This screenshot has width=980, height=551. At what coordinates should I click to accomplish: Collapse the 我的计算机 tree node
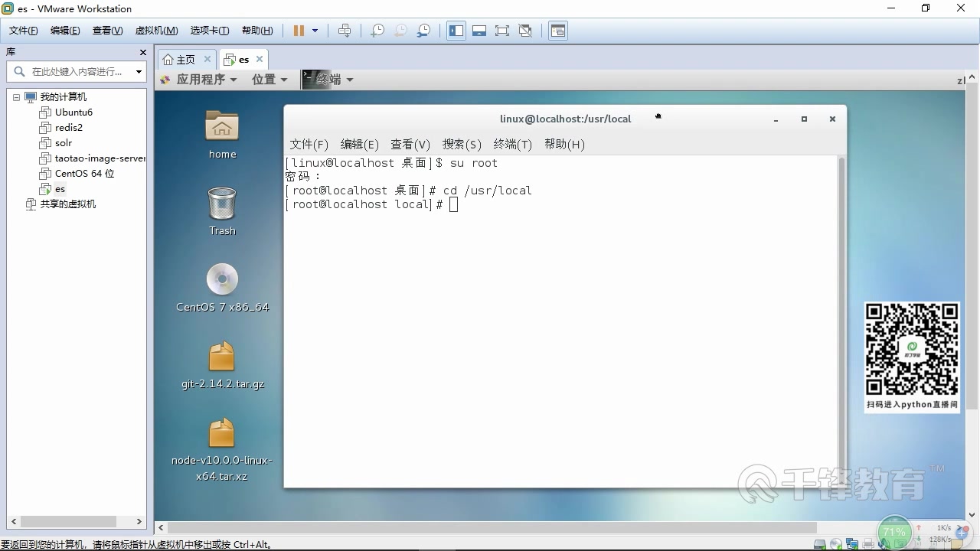coord(16,97)
